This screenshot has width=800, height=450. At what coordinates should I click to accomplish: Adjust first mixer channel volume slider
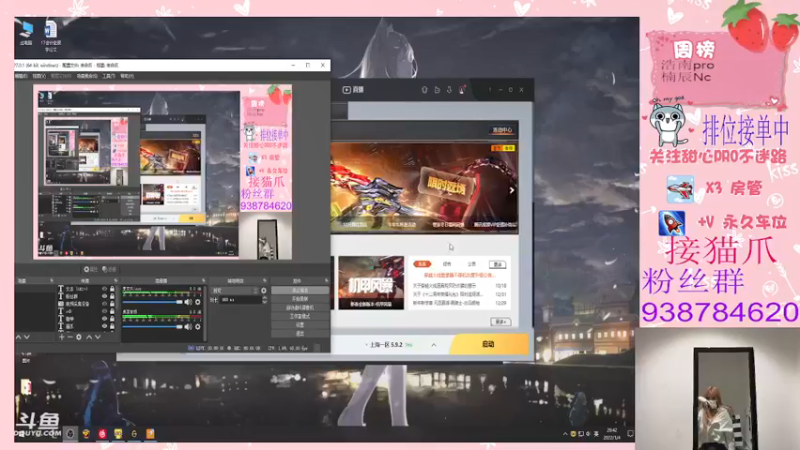pyautogui.click(x=153, y=302)
